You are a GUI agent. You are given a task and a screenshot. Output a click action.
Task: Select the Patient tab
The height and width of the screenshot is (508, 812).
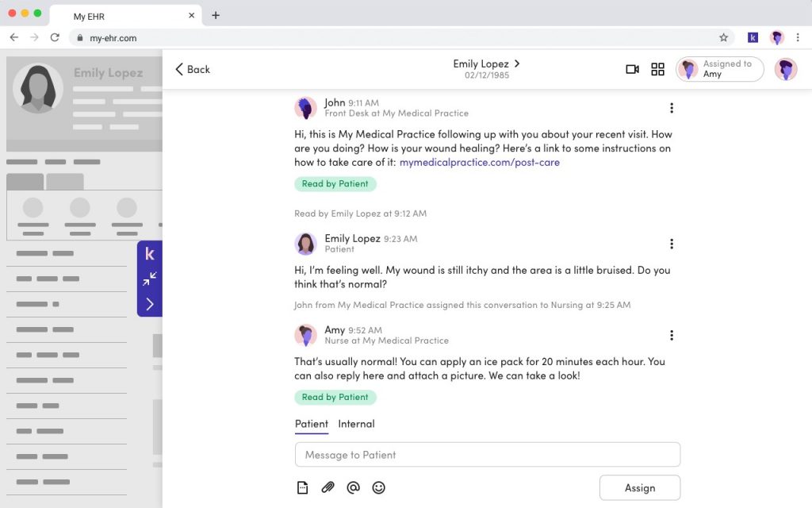tap(311, 424)
